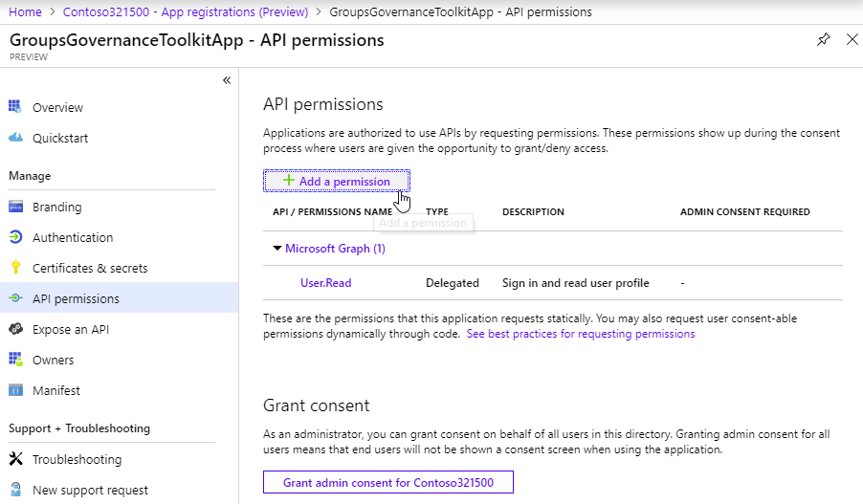Follow best practices for requesting permissions link

tap(580, 335)
